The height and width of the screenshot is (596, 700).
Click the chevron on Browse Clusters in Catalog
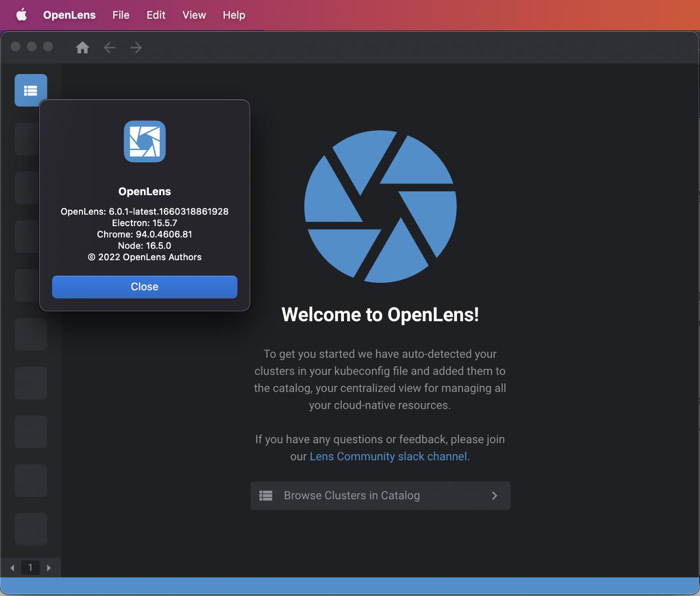[494, 495]
